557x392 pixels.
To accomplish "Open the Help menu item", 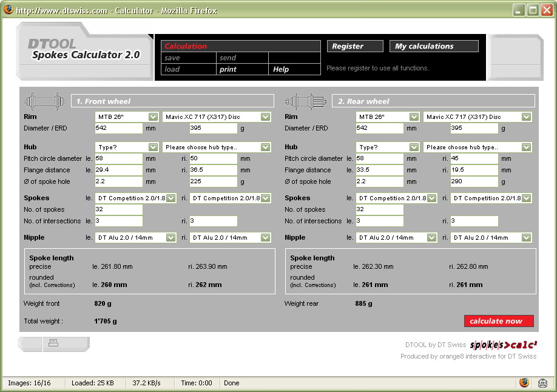I will pyautogui.click(x=281, y=69).
